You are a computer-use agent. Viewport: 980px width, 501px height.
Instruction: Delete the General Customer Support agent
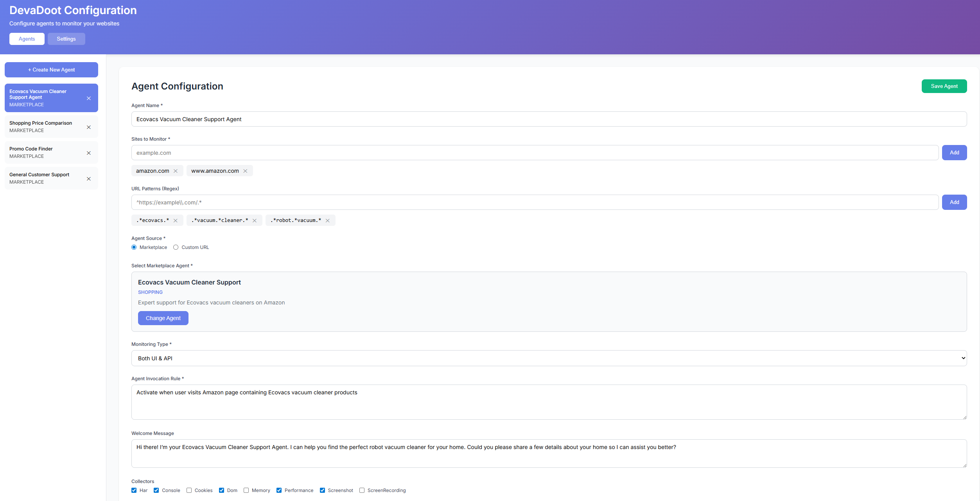pyautogui.click(x=89, y=179)
